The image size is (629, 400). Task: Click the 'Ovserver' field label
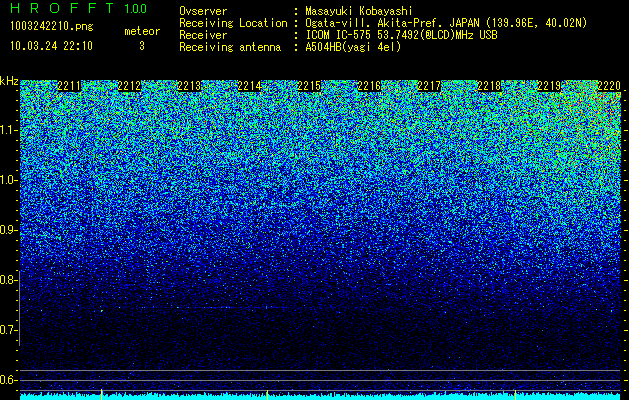pyautogui.click(x=203, y=12)
